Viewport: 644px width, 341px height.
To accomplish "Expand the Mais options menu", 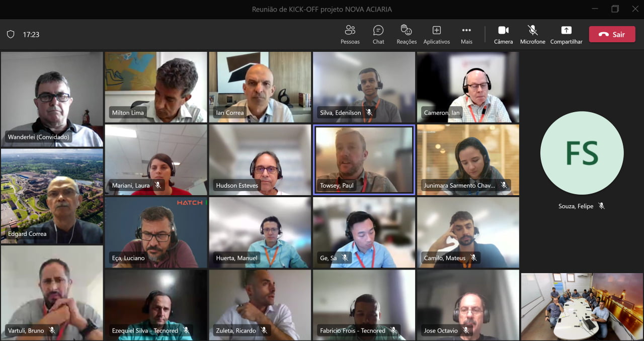I will point(466,35).
